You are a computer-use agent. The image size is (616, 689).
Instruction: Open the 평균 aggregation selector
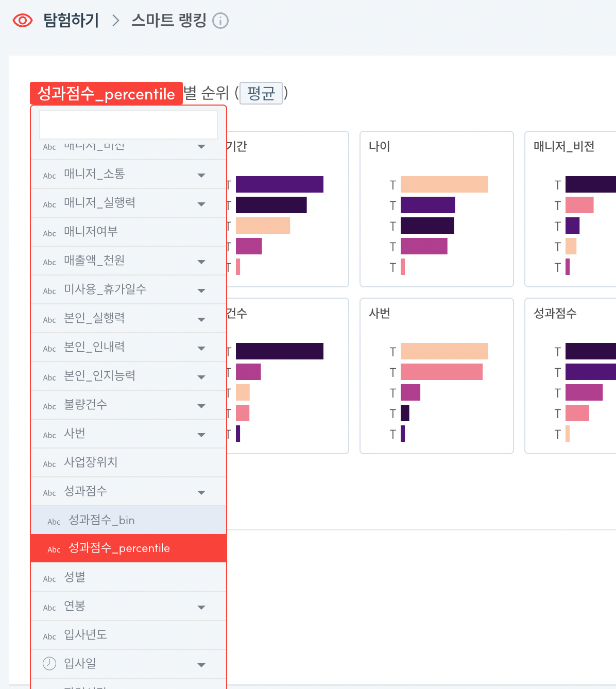click(x=261, y=93)
